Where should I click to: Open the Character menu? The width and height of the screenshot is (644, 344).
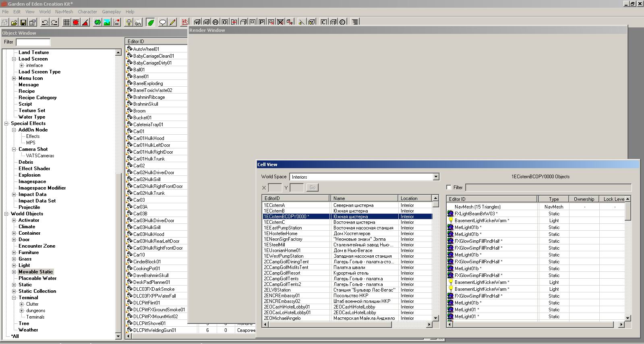click(87, 12)
